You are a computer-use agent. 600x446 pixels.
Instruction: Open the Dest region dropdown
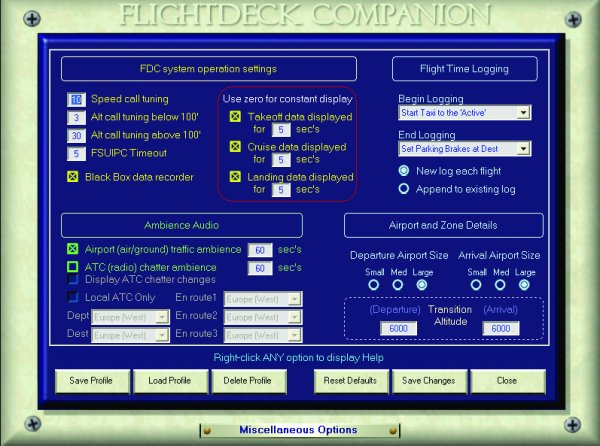coord(162,335)
